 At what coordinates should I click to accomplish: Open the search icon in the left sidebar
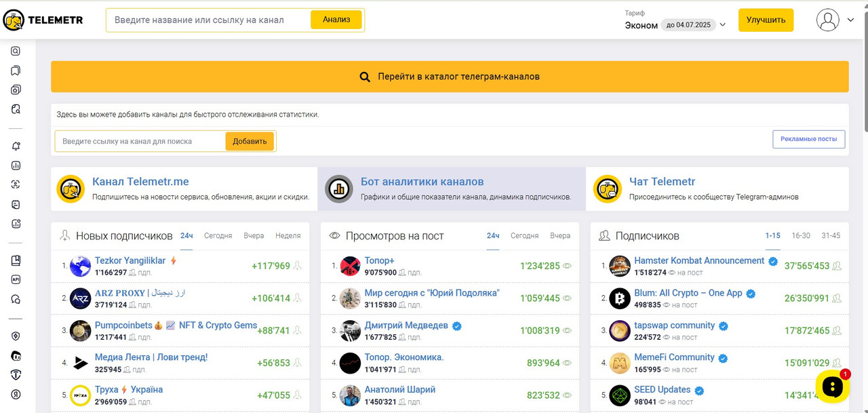(16, 51)
